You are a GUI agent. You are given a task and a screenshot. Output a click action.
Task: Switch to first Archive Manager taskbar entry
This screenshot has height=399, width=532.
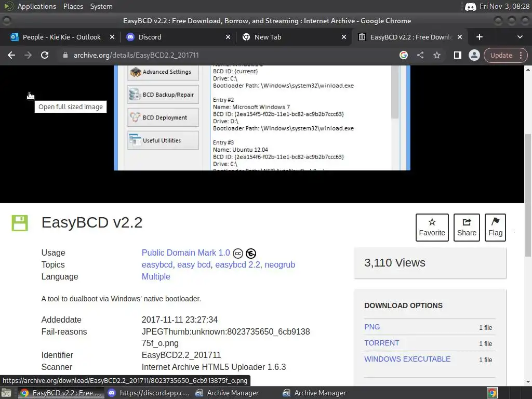coord(228,393)
